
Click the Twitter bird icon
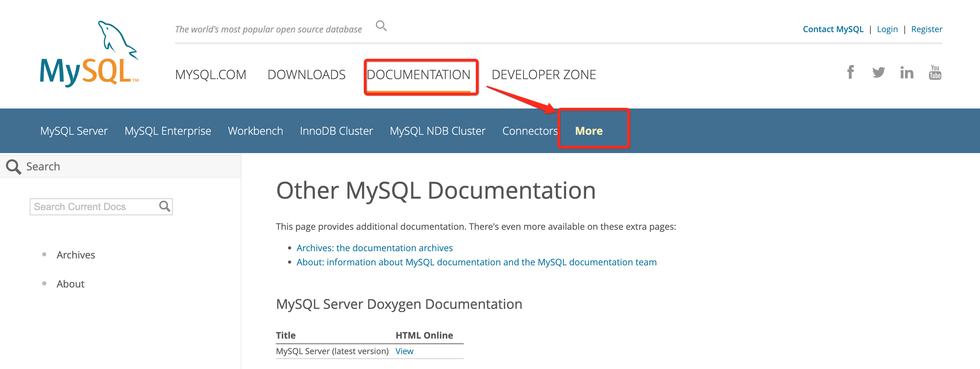pyautogui.click(x=879, y=72)
